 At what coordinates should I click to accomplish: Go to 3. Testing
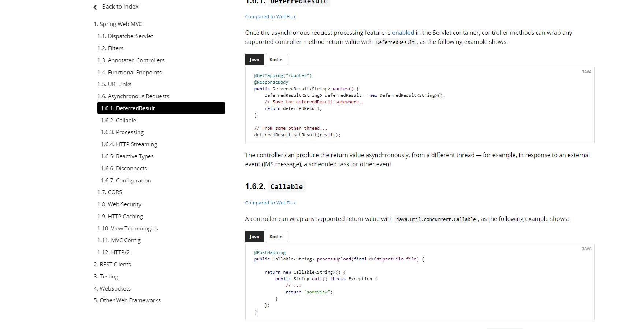106,277
